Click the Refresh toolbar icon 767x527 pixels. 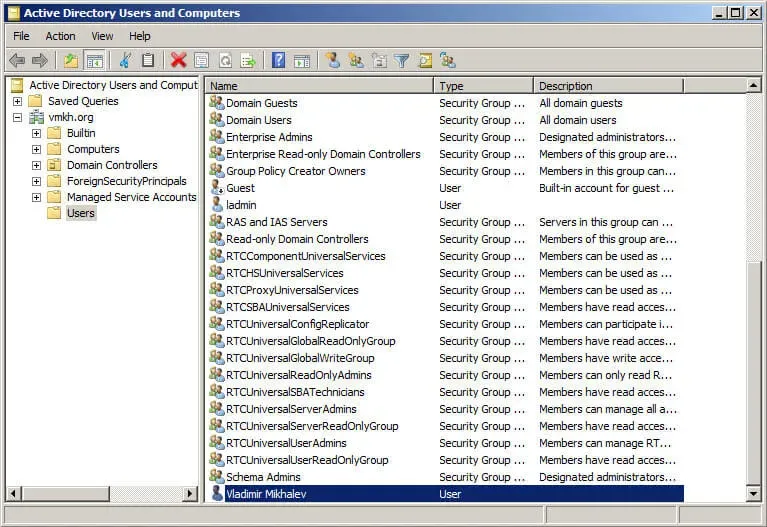[x=225, y=61]
